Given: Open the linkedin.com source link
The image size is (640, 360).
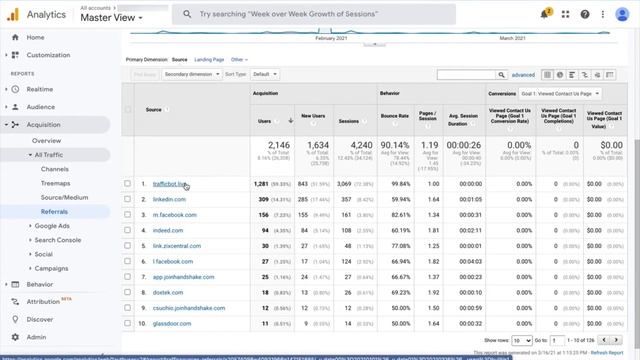Looking at the screenshot, I should point(169,199).
